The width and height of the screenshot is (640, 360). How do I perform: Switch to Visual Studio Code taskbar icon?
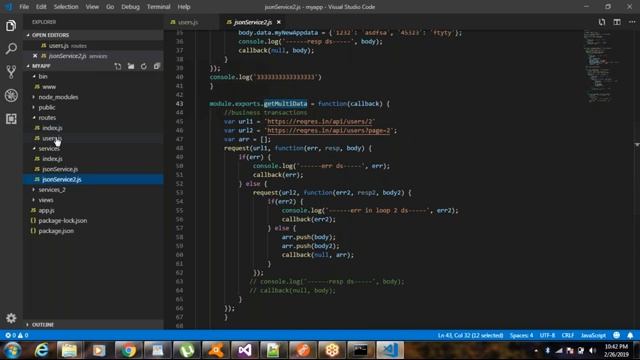point(390,350)
